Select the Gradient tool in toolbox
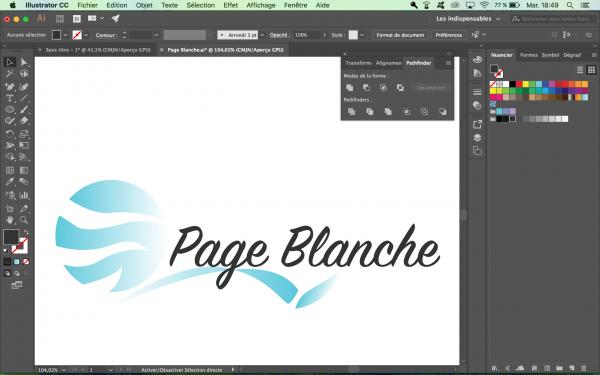This screenshot has height=375, width=600. [24, 170]
